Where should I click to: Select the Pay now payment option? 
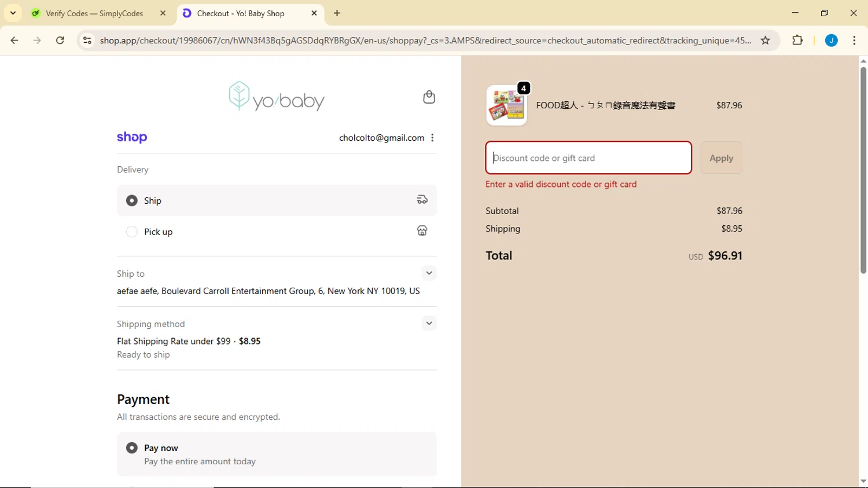tap(132, 448)
